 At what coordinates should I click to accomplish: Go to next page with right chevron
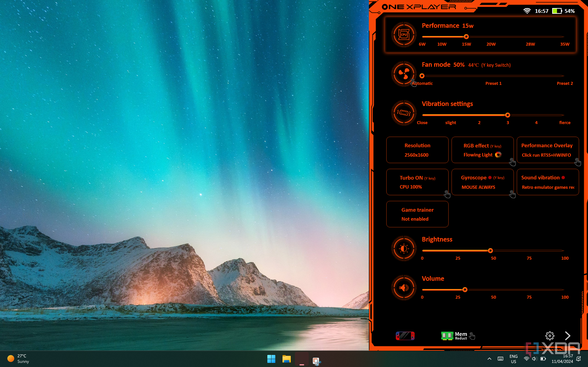pos(568,336)
